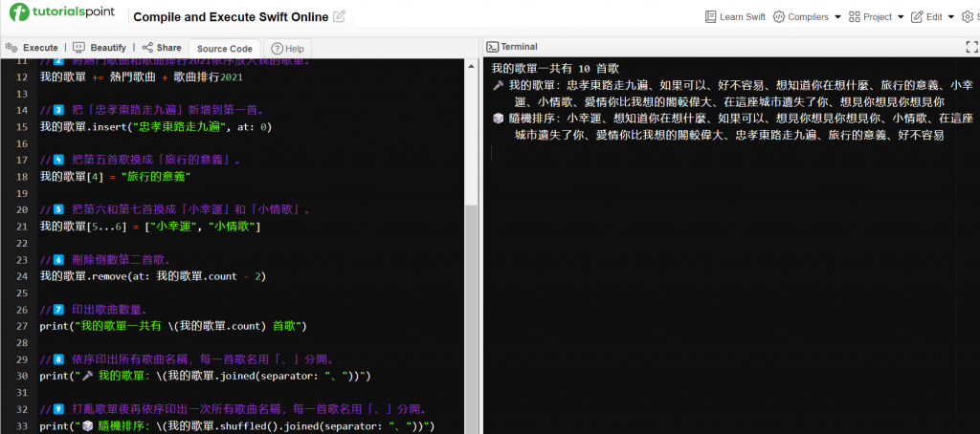980x434 pixels.
Task: Switch to the Source Code tab
Action: [225, 49]
